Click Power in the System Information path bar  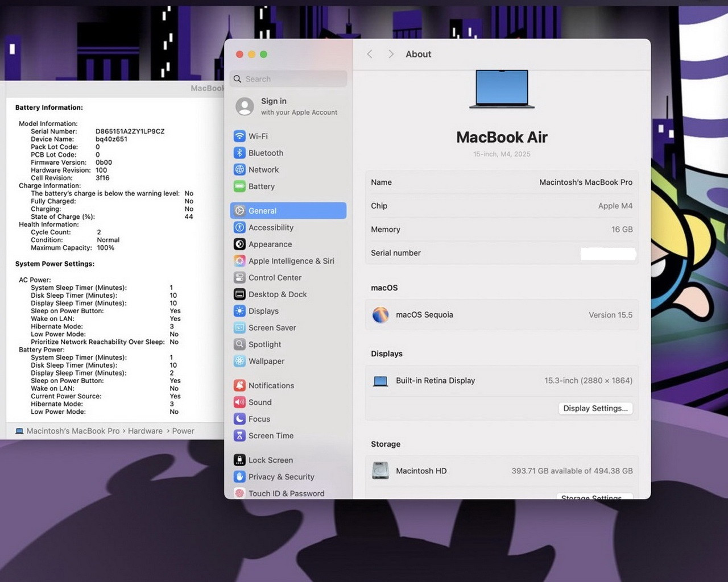[183, 431]
